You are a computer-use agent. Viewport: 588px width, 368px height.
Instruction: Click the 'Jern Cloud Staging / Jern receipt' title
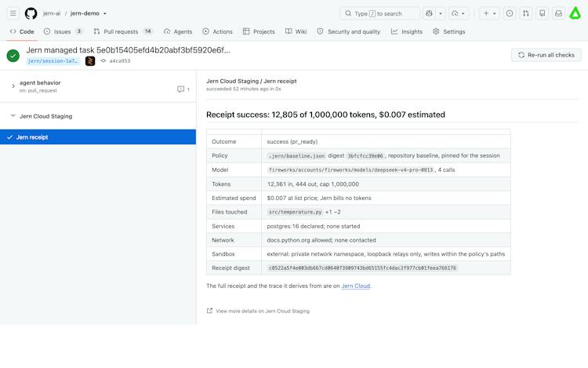(x=251, y=81)
